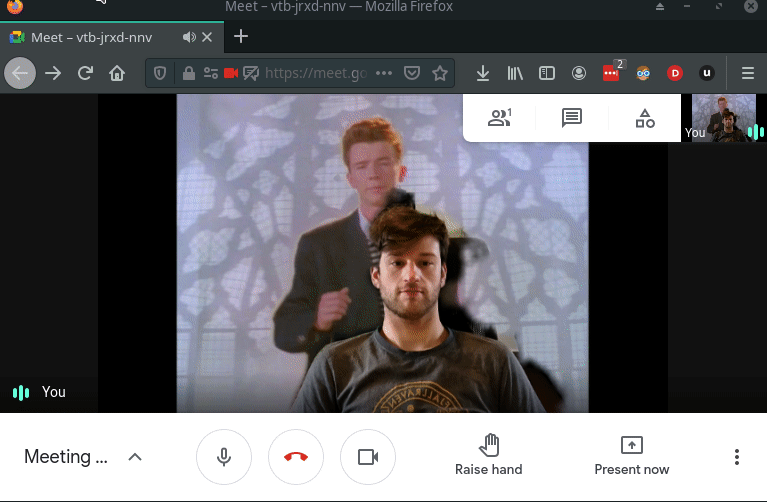Toggle Firefox sidebar view
Image resolution: width=767 pixels, height=502 pixels.
pos(546,73)
